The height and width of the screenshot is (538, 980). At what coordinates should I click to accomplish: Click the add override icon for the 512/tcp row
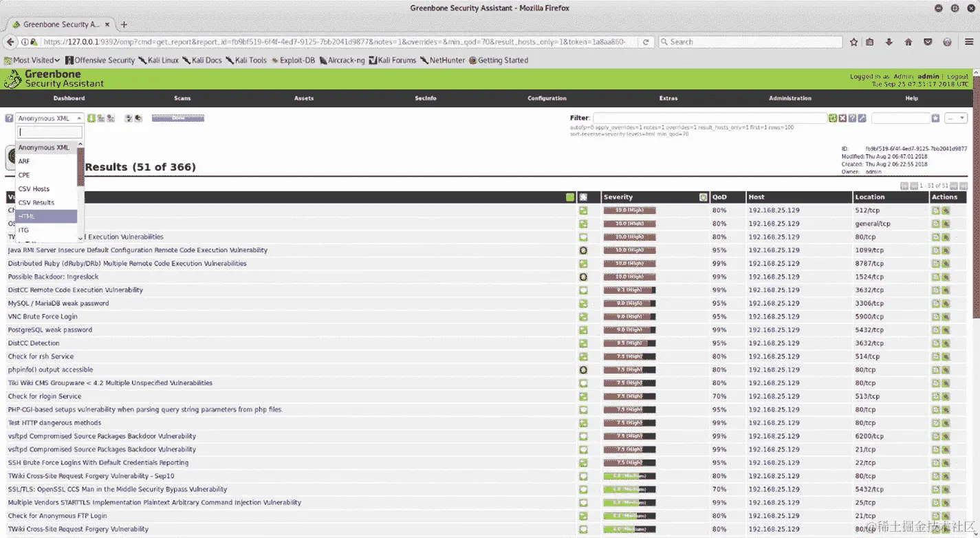click(x=946, y=211)
